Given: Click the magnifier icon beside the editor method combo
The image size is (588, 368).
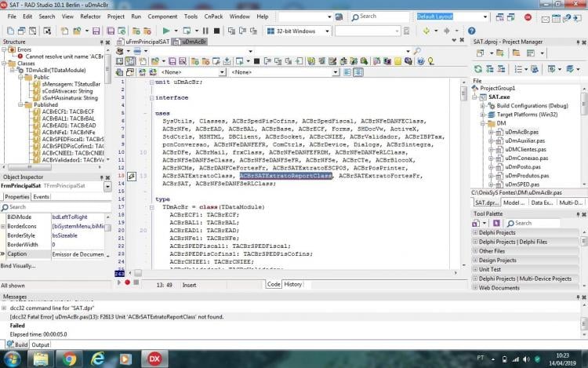Looking at the screenshot, I should [x=417, y=51].
